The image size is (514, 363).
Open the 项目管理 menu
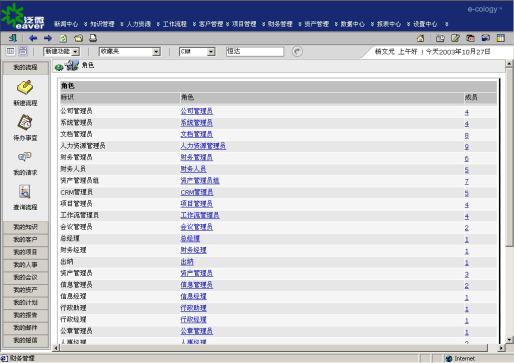(244, 24)
